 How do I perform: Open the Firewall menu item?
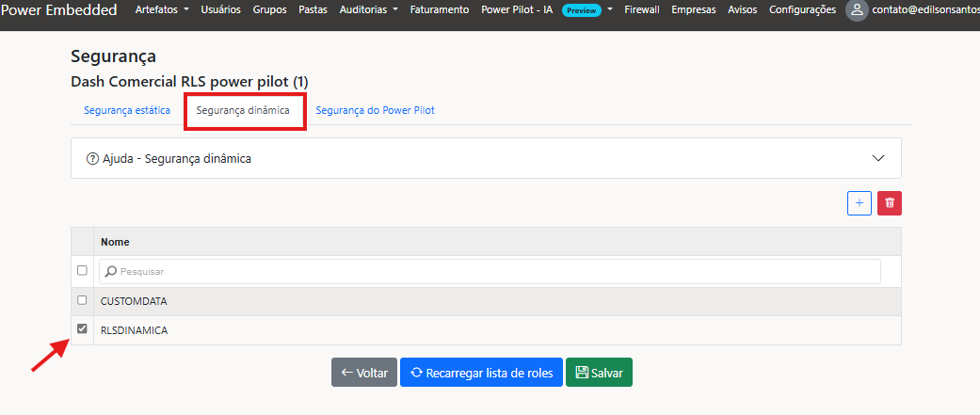click(x=642, y=9)
